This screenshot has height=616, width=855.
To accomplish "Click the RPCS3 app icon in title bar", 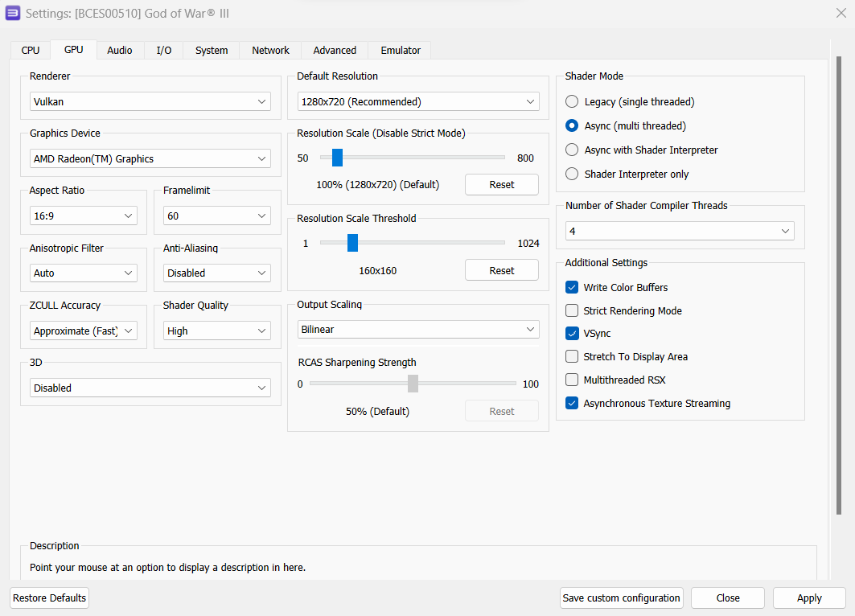I will [x=13, y=13].
